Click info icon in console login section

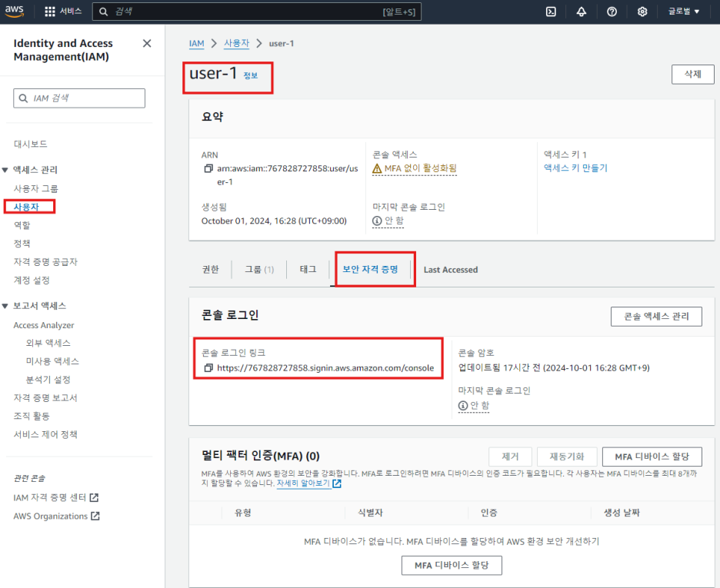pyautogui.click(x=463, y=406)
